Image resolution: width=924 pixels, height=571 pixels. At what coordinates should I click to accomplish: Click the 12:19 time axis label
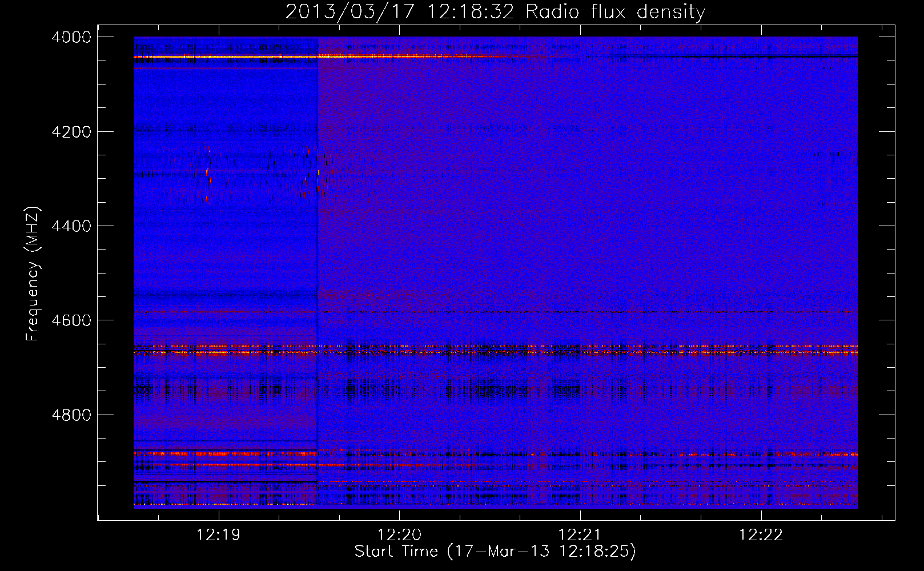pyautogui.click(x=218, y=534)
